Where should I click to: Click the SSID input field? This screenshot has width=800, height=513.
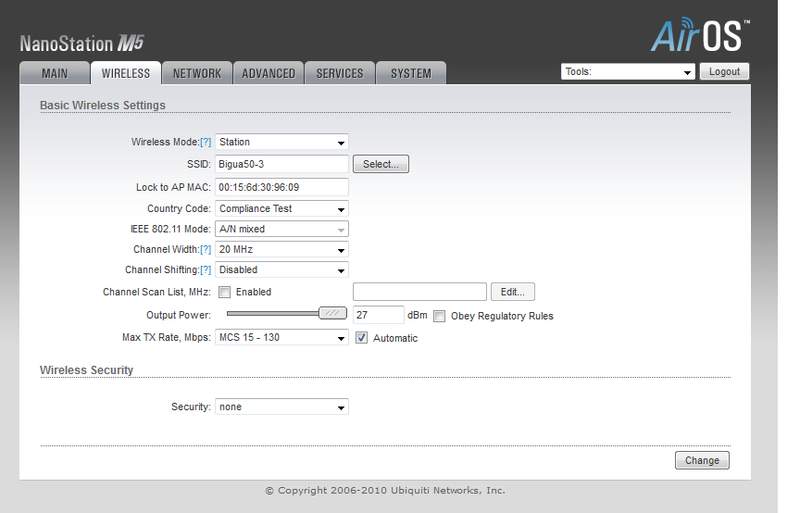[282, 164]
